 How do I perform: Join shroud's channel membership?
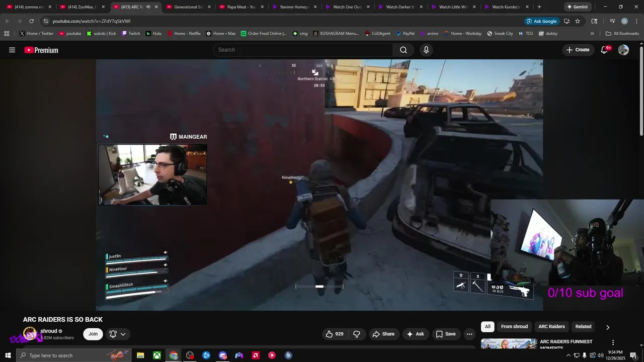tap(93, 334)
